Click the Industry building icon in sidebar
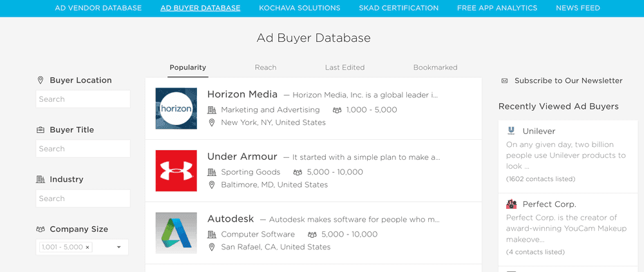This screenshot has height=272, width=644. coord(40,180)
